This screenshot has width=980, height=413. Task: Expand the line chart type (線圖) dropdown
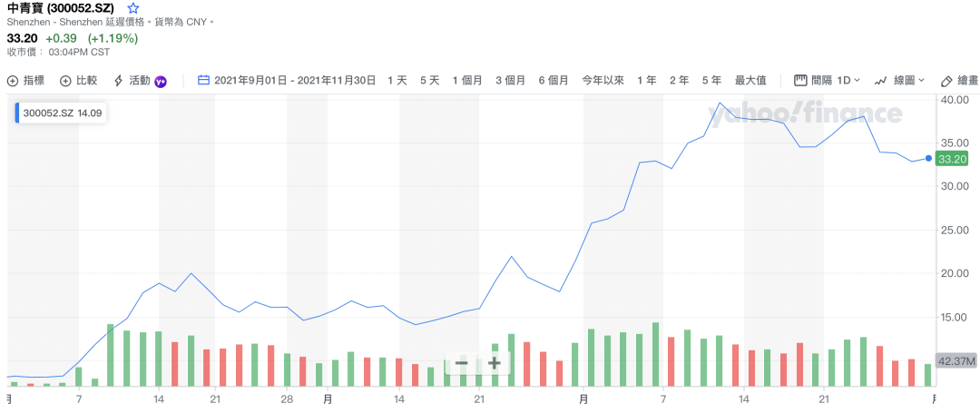click(x=899, y=80)
